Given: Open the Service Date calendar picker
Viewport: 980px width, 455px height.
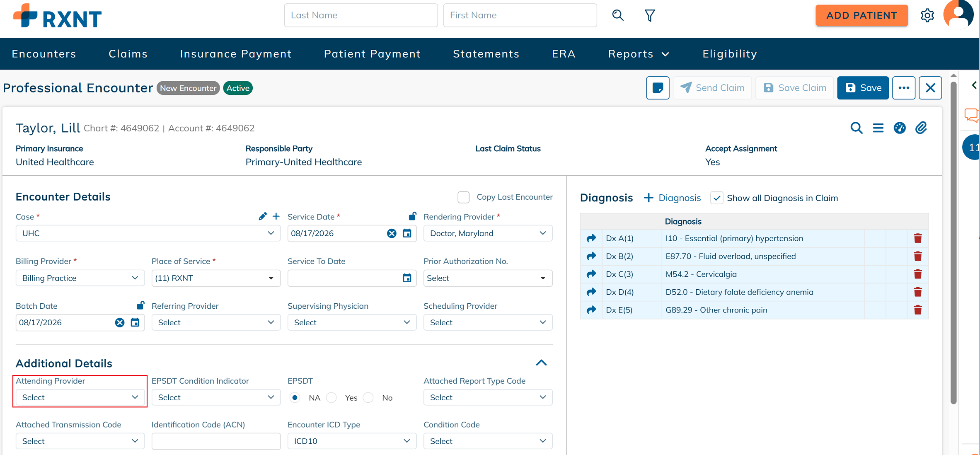Looking at the screenshot, I should pos(407,233).
